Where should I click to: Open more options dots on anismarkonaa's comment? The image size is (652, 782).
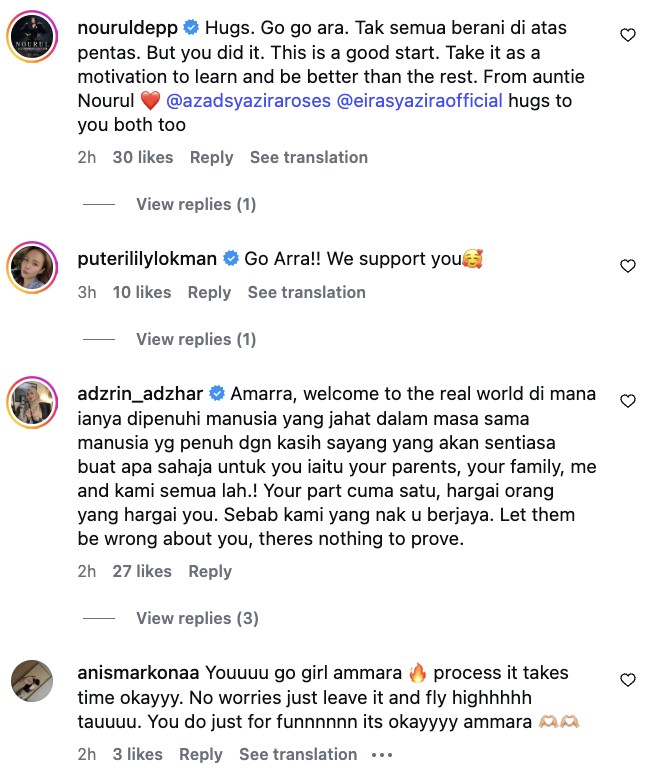[382, 755]
